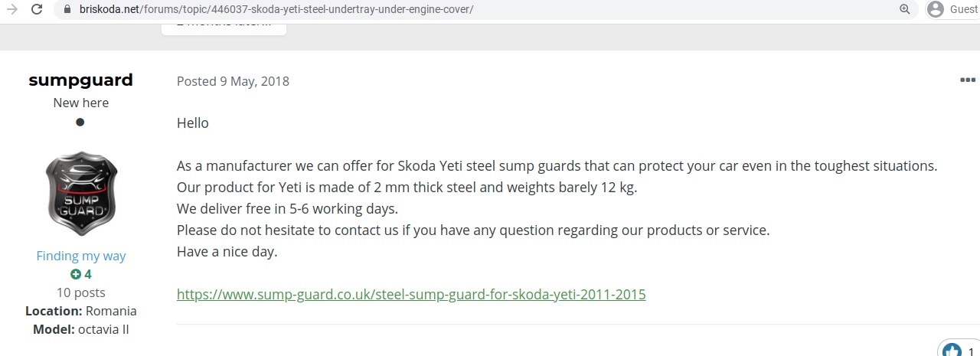This screenshot has height=356, width=980.
Task: View site info via the padlock icon
Action: (x=67, y=9)
